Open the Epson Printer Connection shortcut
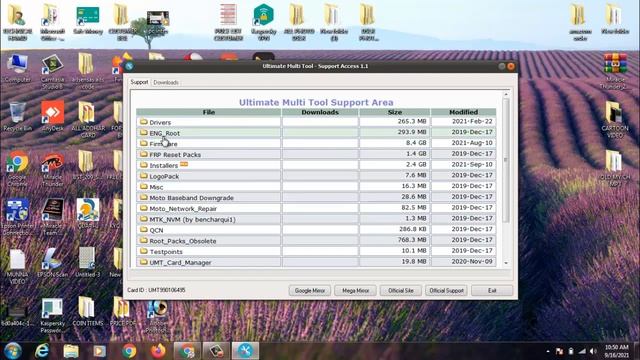Screen dimensions: 640x360 pyautogui.click(x=17, y=216)
